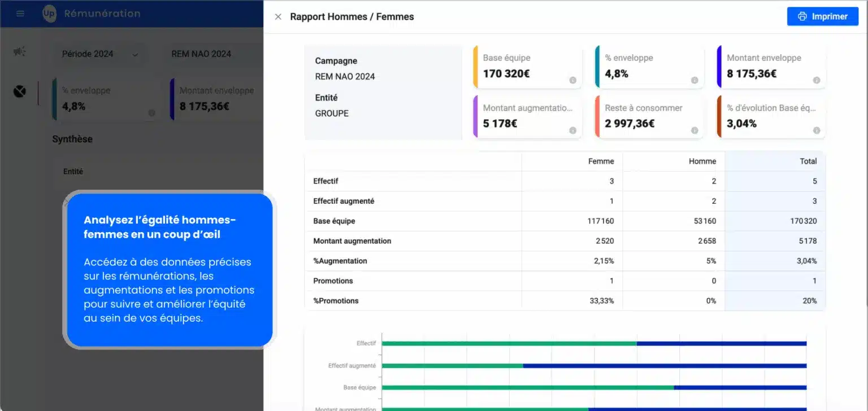Click info icon on Base équipe card

click(572, 80)
